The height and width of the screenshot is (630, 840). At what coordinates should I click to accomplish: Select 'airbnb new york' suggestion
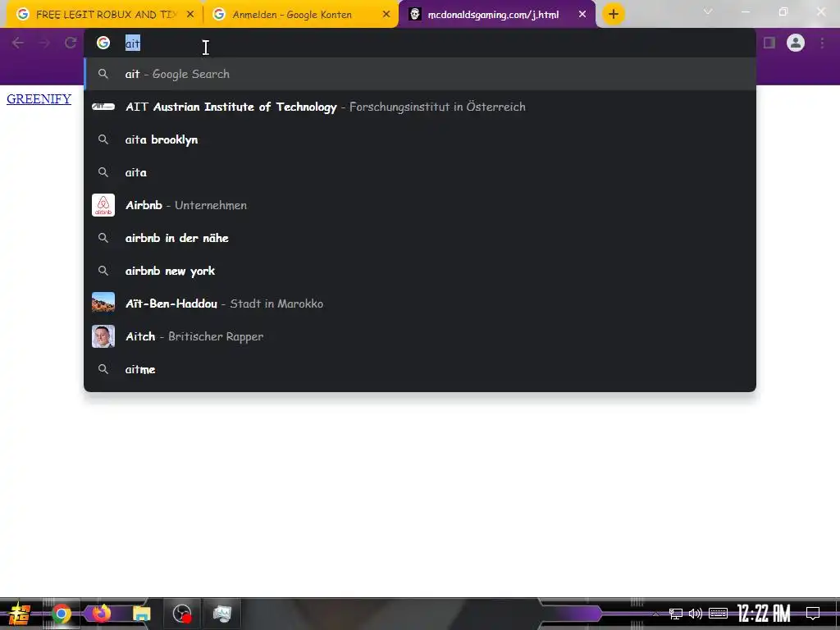[x=420, y=271]
